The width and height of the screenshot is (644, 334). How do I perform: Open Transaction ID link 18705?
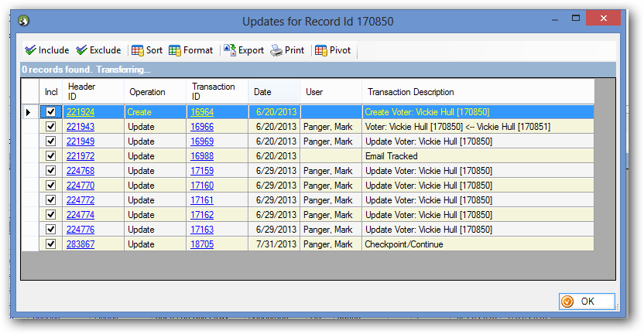click(x=201, y=244)
